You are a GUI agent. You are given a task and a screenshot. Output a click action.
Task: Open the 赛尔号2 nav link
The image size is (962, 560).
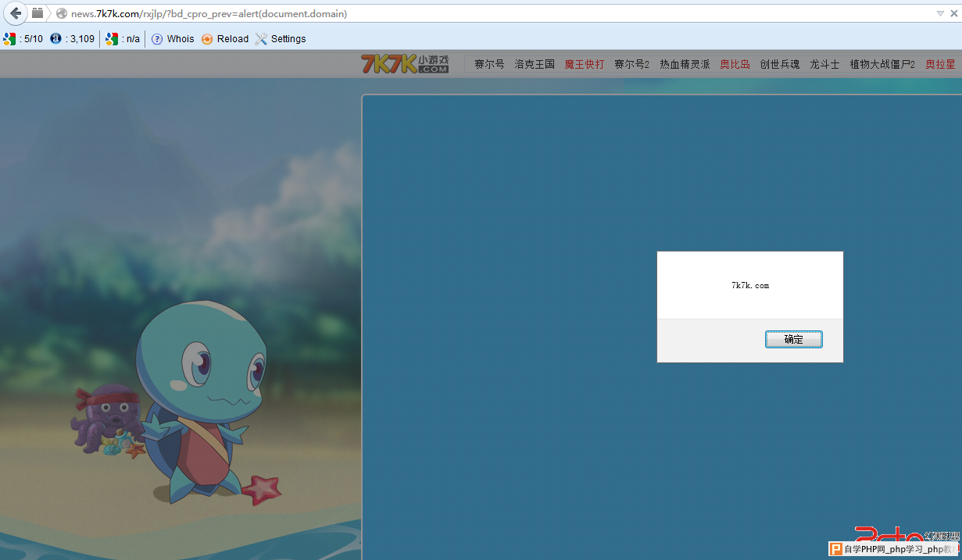[631, 64]
